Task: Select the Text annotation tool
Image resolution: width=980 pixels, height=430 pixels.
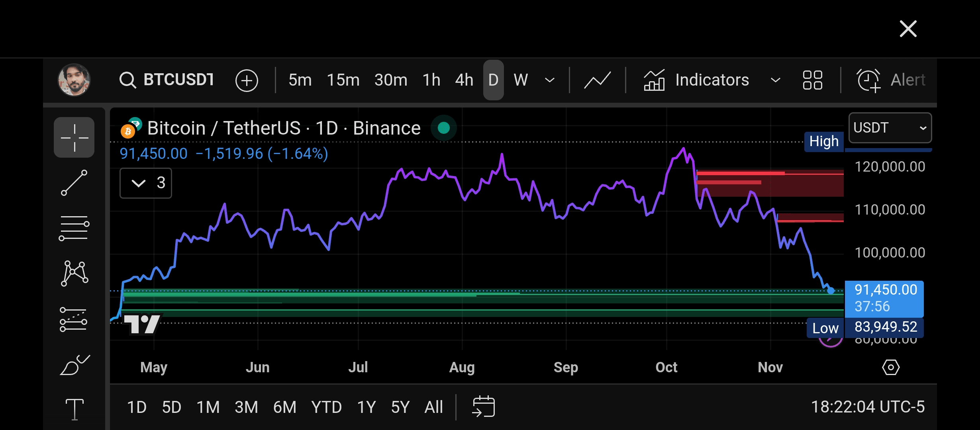Action: pyautogui.click(x=74, y=409)
